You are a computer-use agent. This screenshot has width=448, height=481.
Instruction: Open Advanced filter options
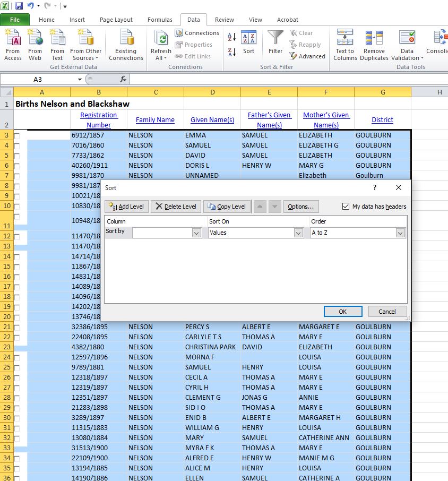coord(307,56)
